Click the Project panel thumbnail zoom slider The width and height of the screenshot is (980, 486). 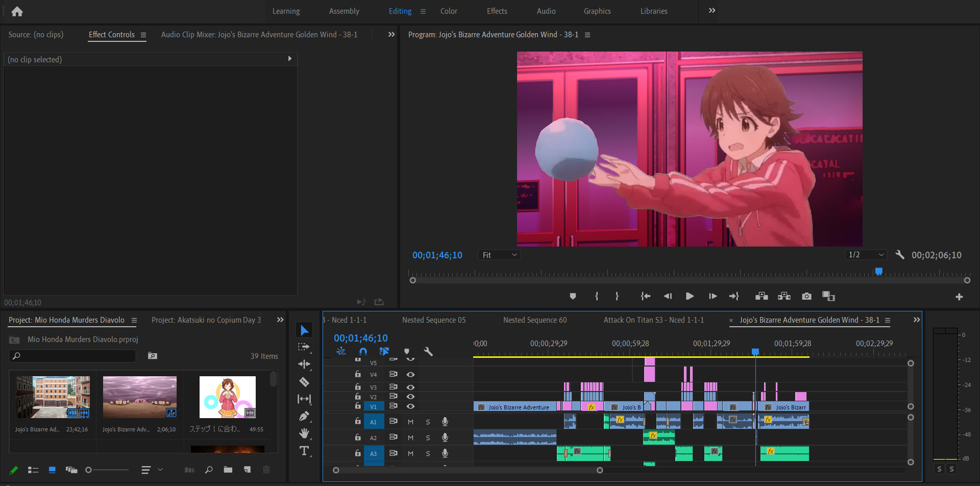(107, 470)
